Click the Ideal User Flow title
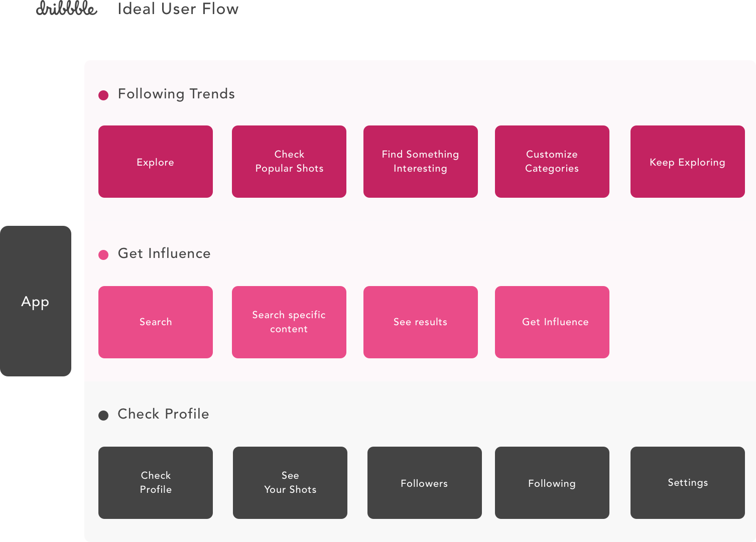Image resolution: width=756 pixels, height=542 pixels. click(x=178, y=9)
